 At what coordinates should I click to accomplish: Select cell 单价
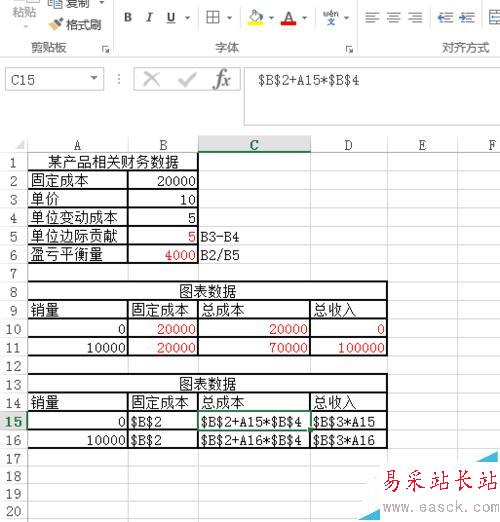pos(78,199)
